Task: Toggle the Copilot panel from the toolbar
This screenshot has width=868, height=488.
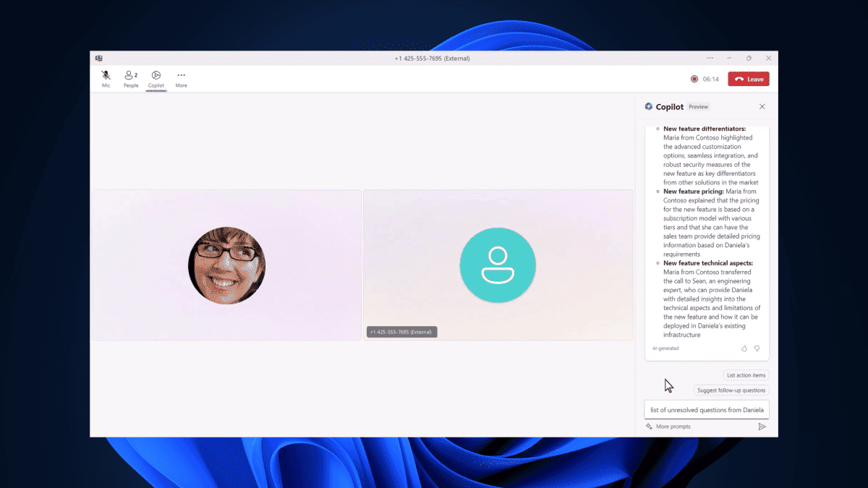Action: coord(156,79)
